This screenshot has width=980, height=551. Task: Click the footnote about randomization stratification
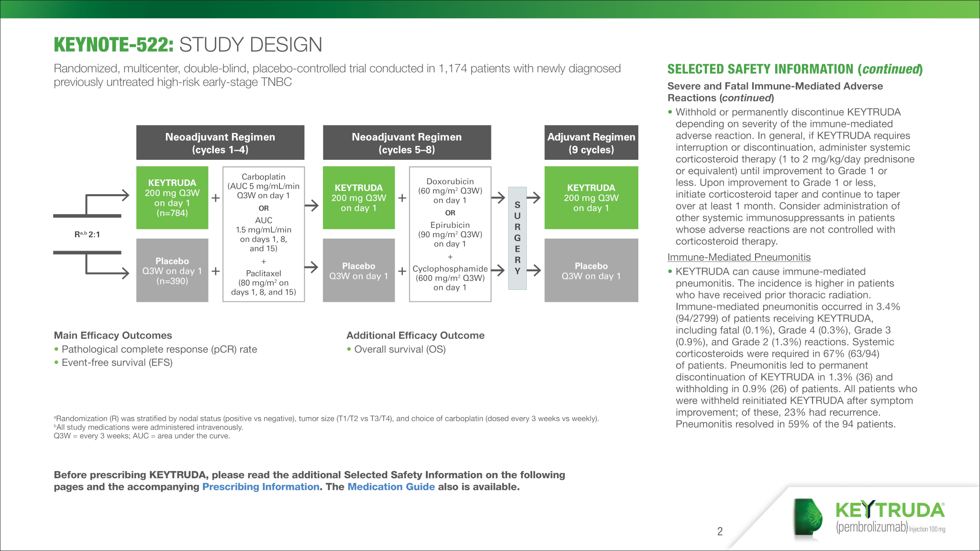(x=326, y=419)
